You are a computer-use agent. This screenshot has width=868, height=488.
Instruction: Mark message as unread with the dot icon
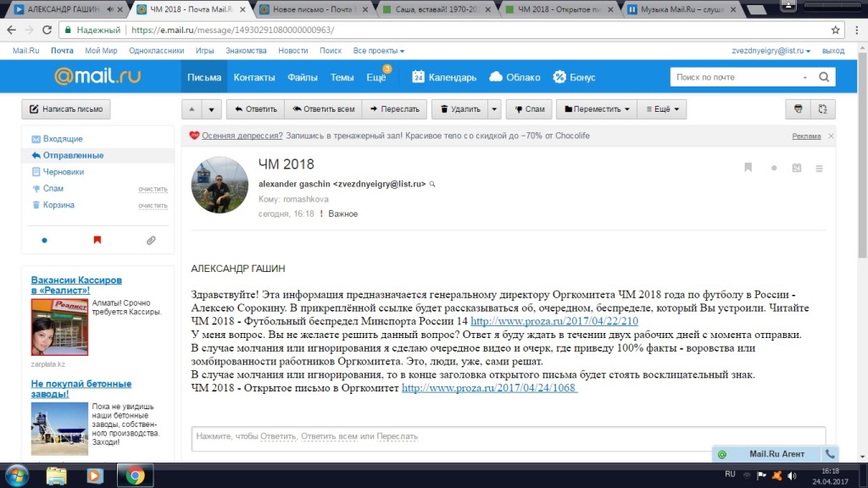pyautogui.click(x=774, y=169)
